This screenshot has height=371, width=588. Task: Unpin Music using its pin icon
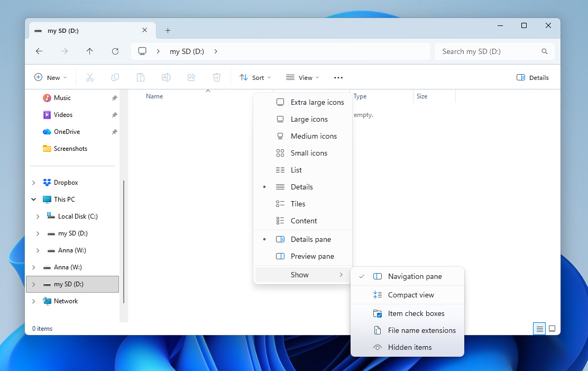click(x=114, y=97)
